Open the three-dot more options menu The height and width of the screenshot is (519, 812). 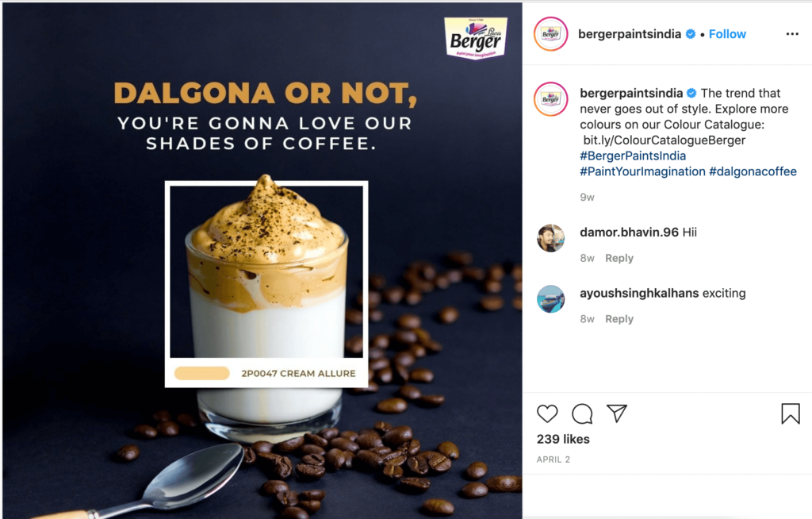pos(792,33)
